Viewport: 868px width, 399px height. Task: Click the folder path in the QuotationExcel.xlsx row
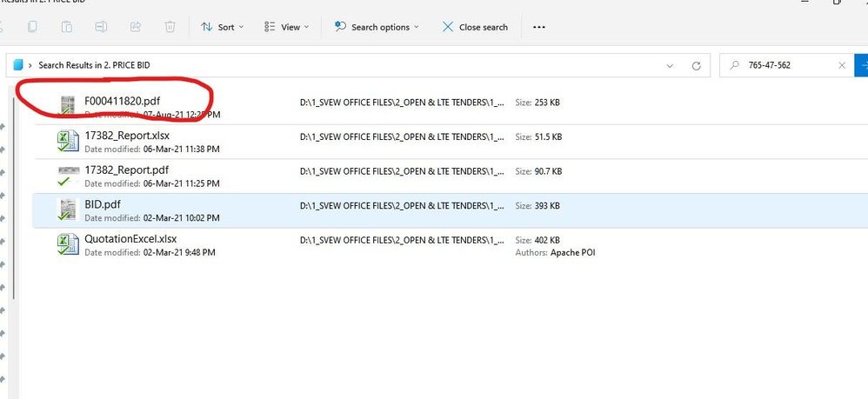point(402,240)
